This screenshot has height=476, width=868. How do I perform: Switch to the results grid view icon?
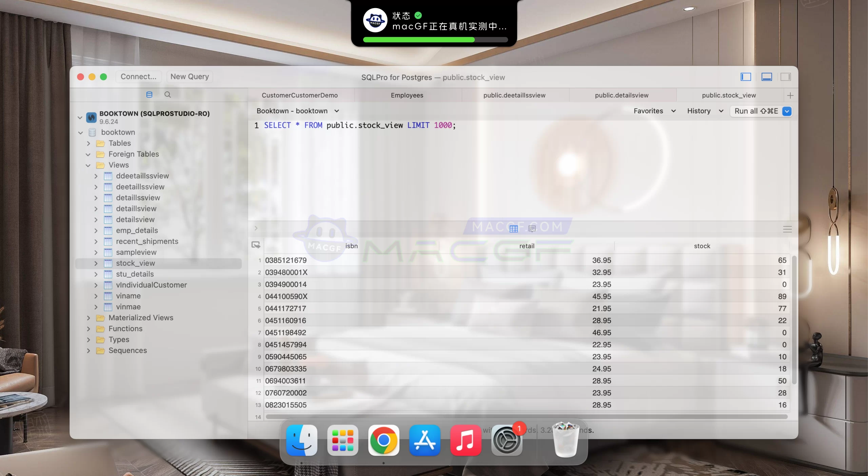pos(514,229)
